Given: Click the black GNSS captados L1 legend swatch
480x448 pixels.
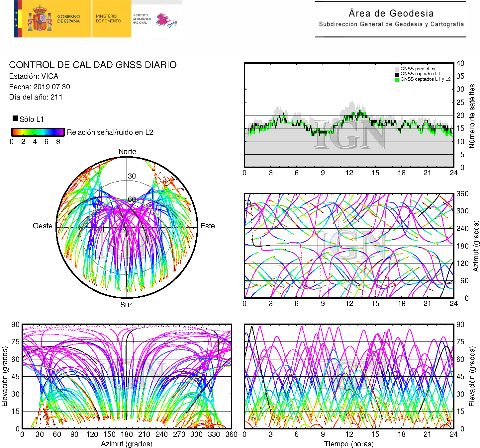Looking at the screenshot, I should tap(397, 74).
